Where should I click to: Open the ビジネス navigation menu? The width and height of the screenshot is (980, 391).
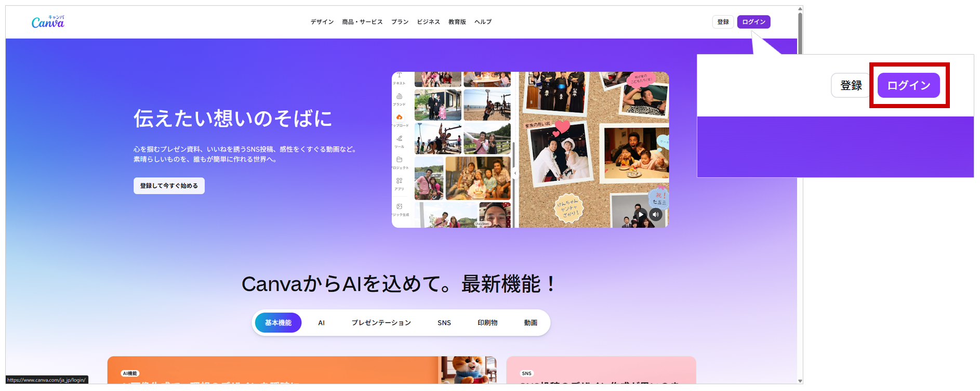coord(428,22)
